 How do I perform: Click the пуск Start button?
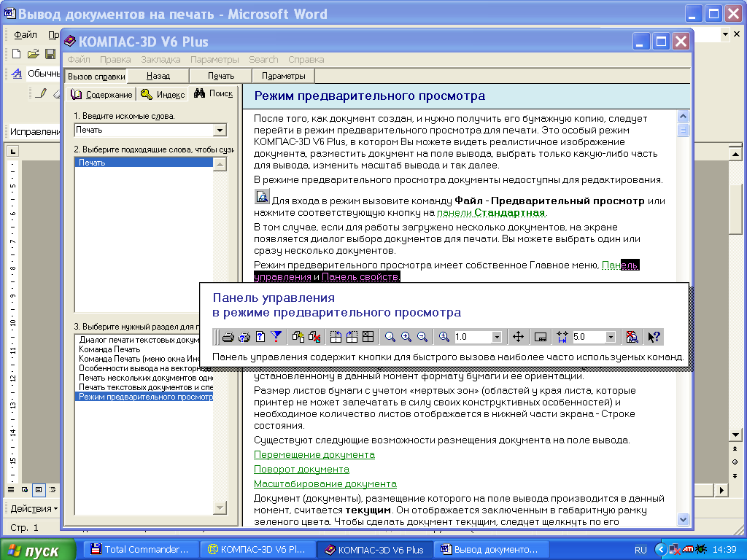tap(38, 550)
